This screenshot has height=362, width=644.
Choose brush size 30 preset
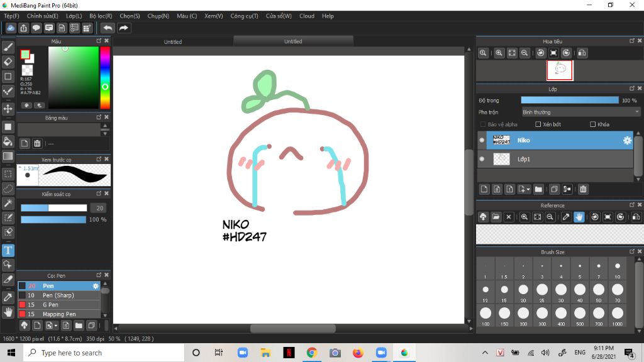point(560,292)
